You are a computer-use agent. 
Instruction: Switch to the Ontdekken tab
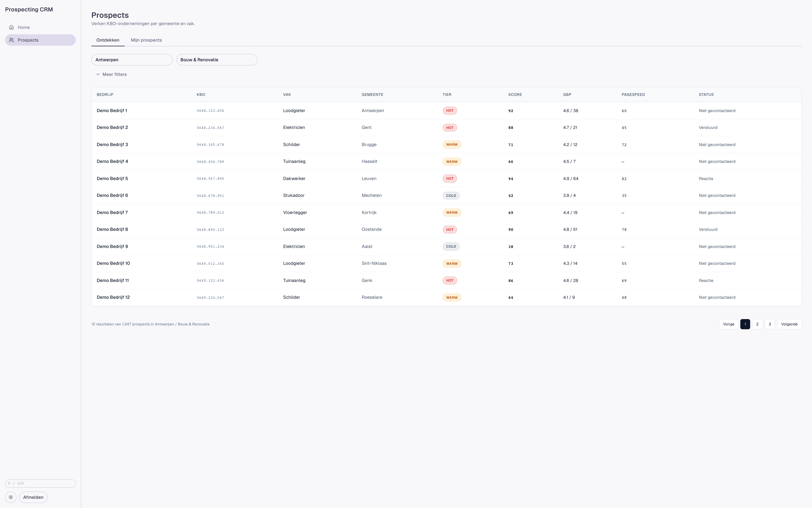pos(108,40)
